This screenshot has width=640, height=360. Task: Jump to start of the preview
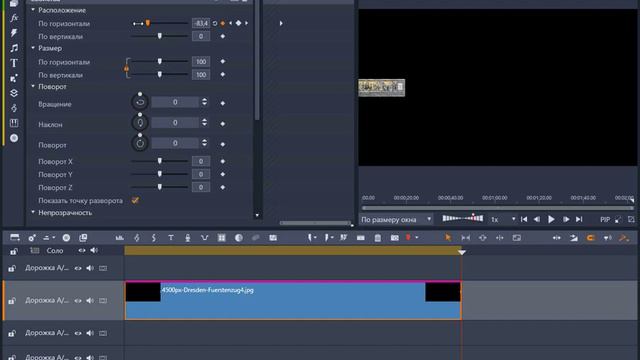click(524, 220)
